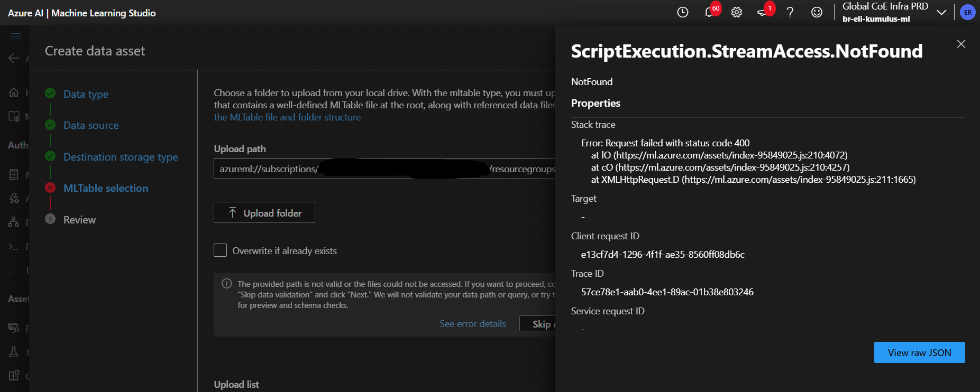Open the See error details link
The image size is (980, 392).
(x=473, y=324)
